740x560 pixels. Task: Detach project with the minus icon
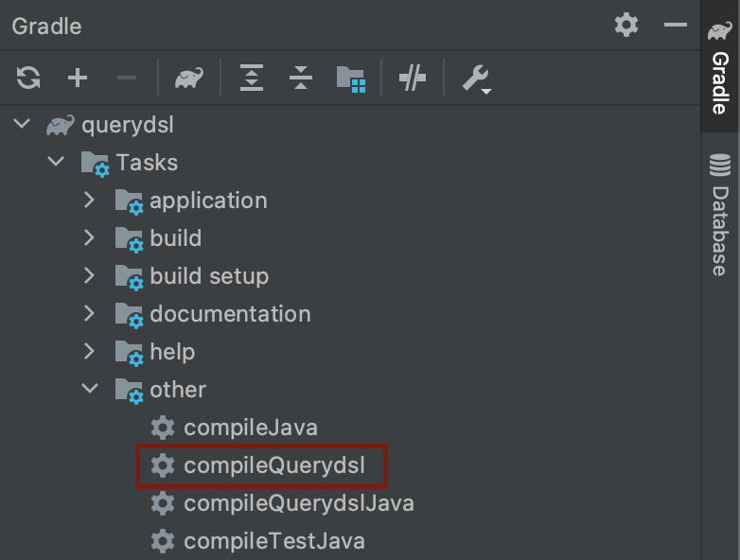point(127,78)
